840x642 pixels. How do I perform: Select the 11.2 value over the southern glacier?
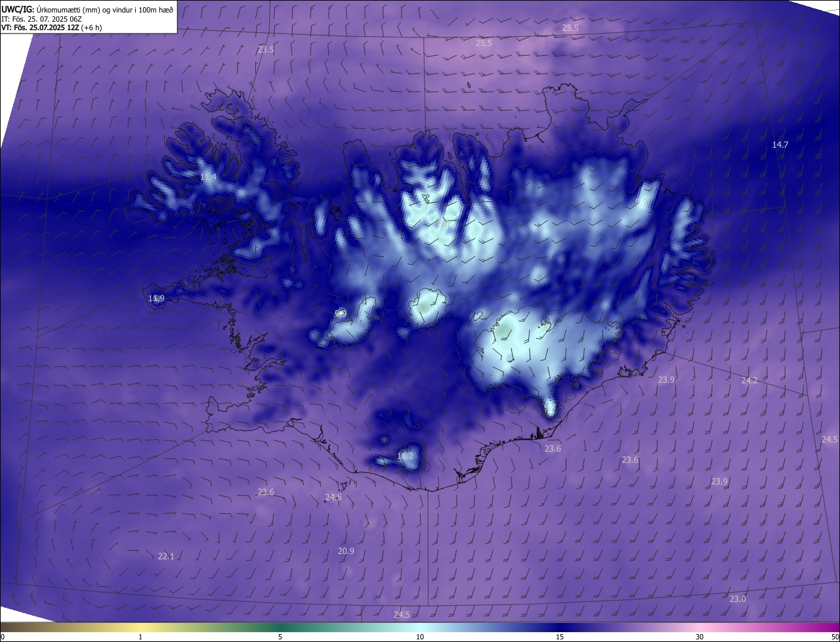(x=406, y=456)
